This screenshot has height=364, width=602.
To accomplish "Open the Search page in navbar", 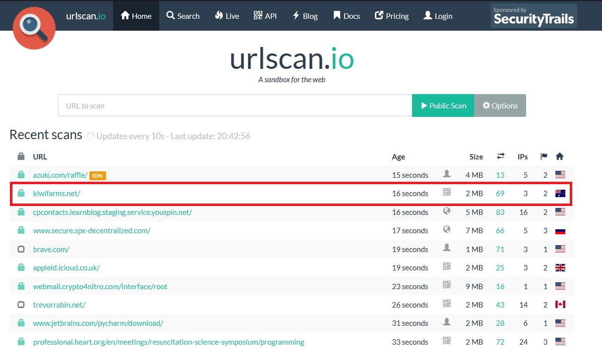I will click(183, 16).
